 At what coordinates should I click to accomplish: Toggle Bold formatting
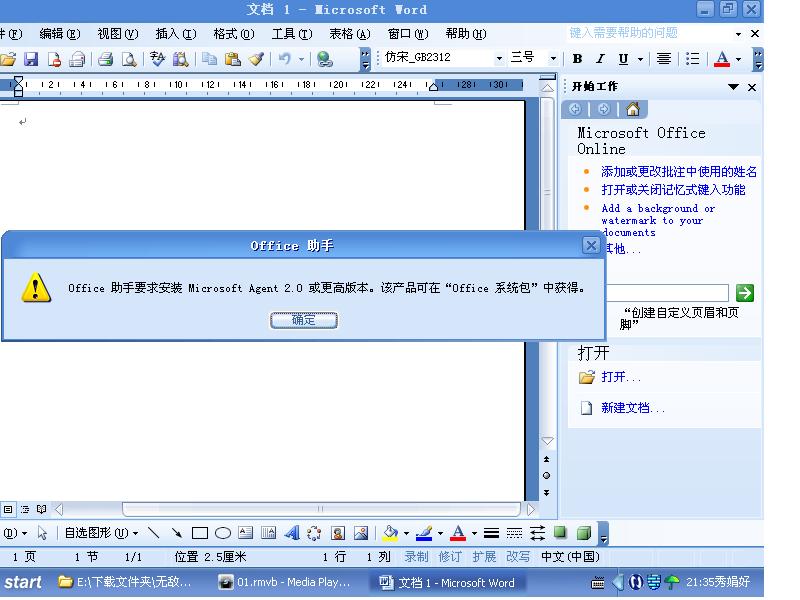[x=577, y=59]
